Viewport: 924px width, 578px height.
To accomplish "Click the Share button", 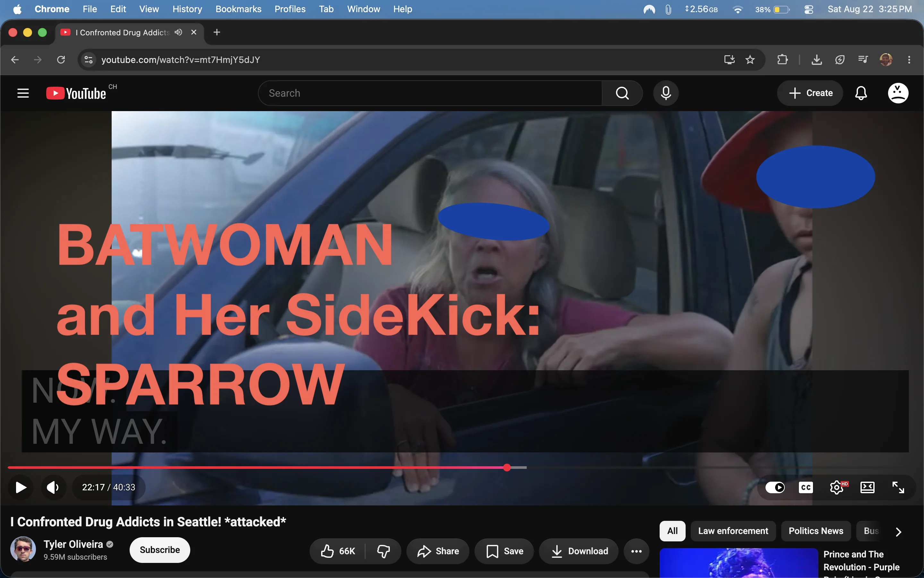I will coord(438,551).
